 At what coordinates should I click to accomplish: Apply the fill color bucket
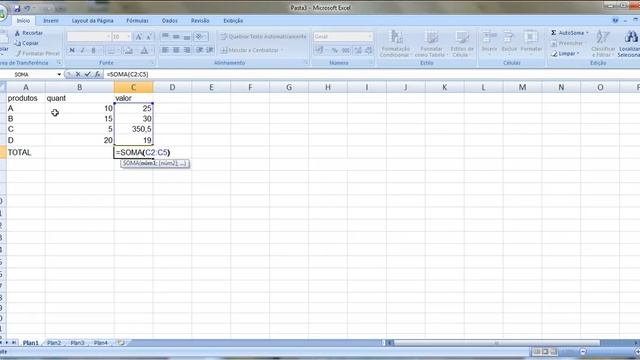coord(129,50)
